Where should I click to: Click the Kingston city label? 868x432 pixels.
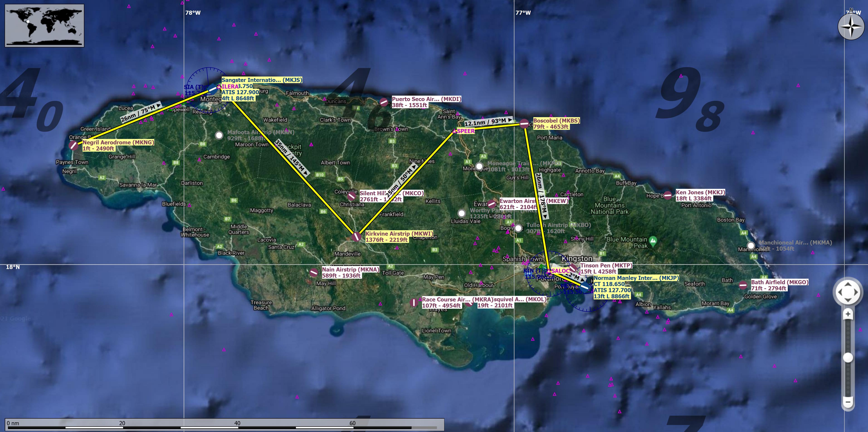[577, 258]
